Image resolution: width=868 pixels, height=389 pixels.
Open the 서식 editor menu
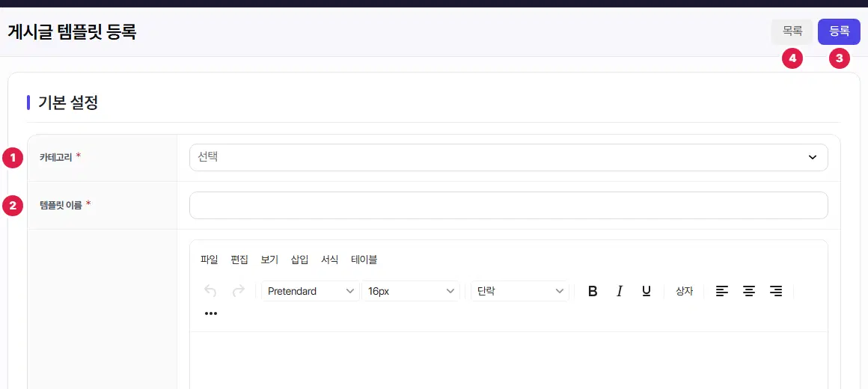click(x=329, y=260)
